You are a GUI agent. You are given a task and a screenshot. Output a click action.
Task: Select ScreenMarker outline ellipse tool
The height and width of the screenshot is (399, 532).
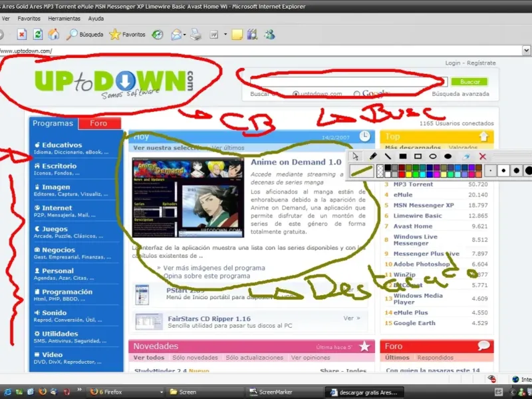coord(433,156)
